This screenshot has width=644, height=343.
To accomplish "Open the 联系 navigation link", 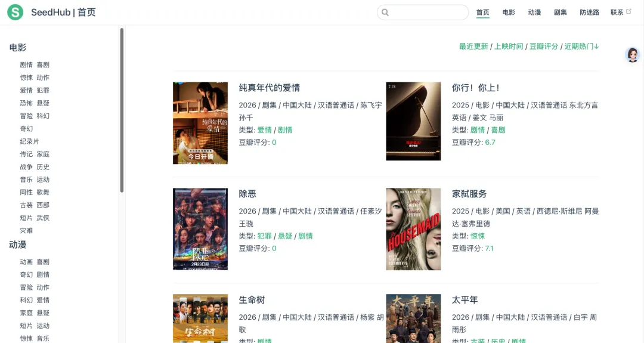I will (x=617, y=13).
